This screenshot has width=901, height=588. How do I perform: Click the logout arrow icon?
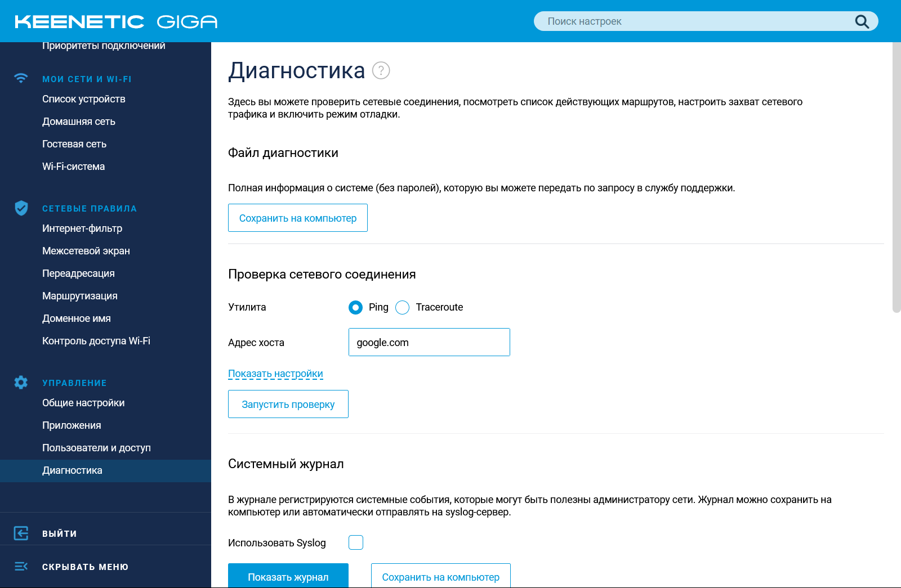21,533
